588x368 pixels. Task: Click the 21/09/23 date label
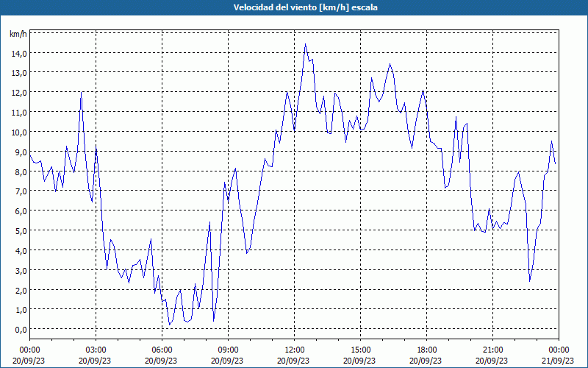click(559, 361)
